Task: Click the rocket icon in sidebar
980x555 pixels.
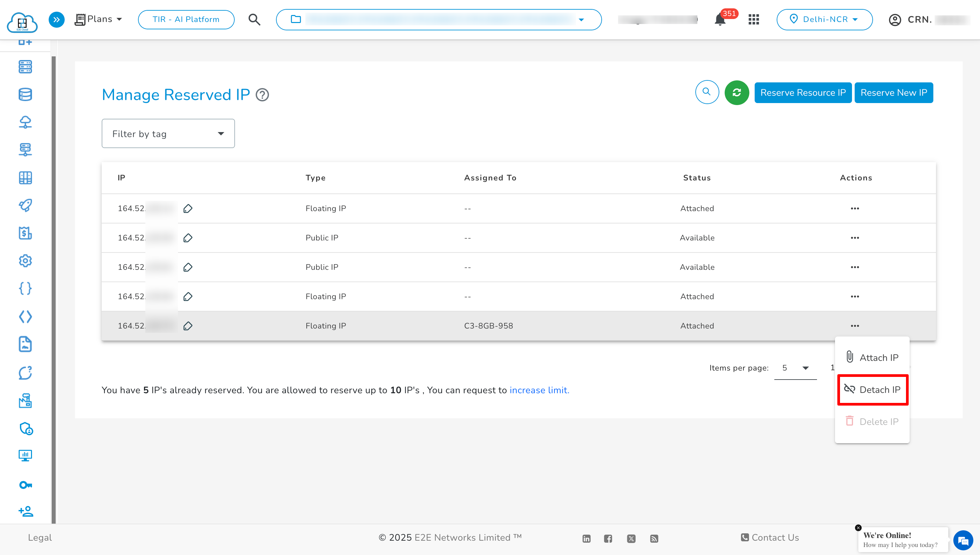Action: (x=25, y=205)
